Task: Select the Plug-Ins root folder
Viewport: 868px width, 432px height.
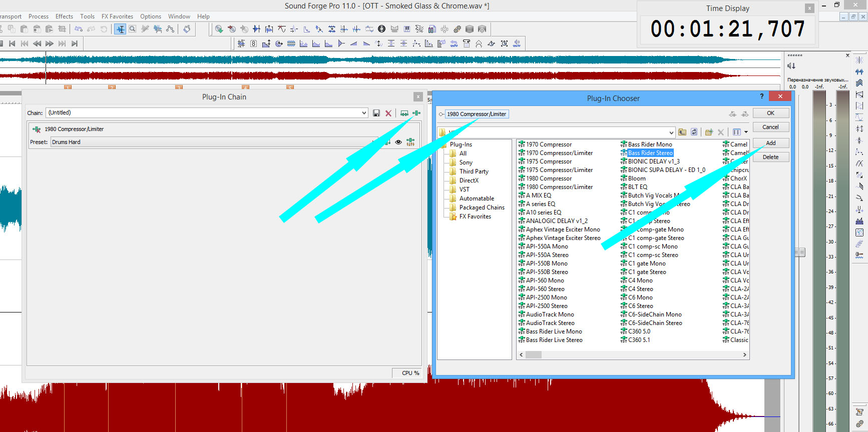Action: pyautogui.click(x=461, y=144)
